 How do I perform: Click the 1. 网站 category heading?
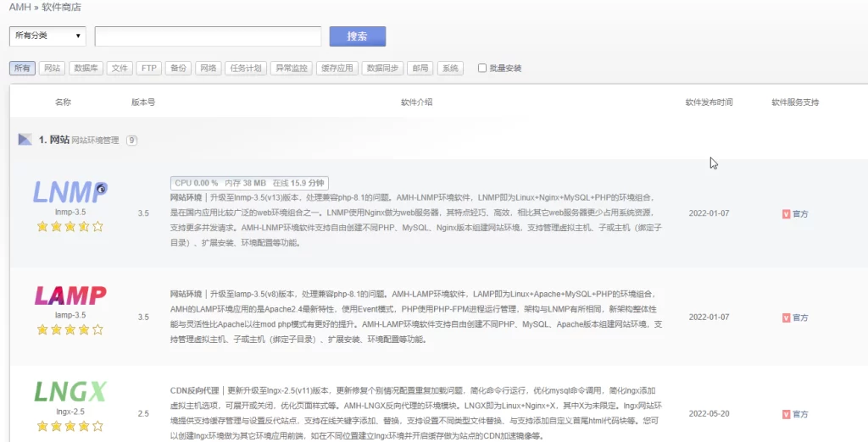click(54, 140)
